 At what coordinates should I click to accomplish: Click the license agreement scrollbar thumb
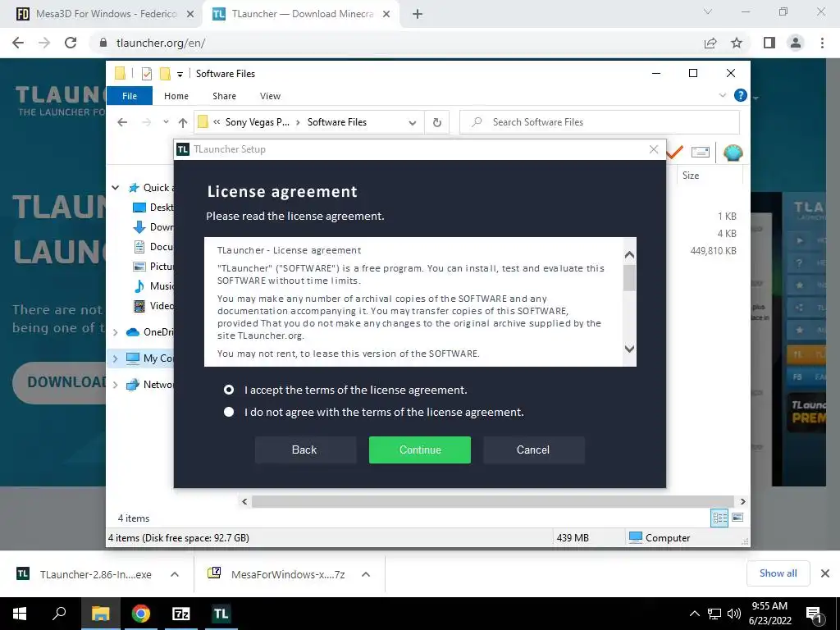(x=629, y=277)
